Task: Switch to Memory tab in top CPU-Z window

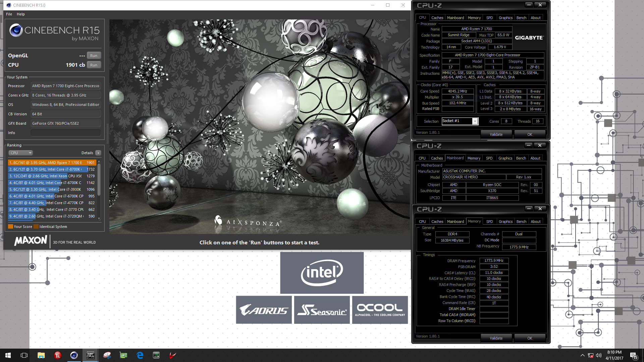Action: coord(474,18)
